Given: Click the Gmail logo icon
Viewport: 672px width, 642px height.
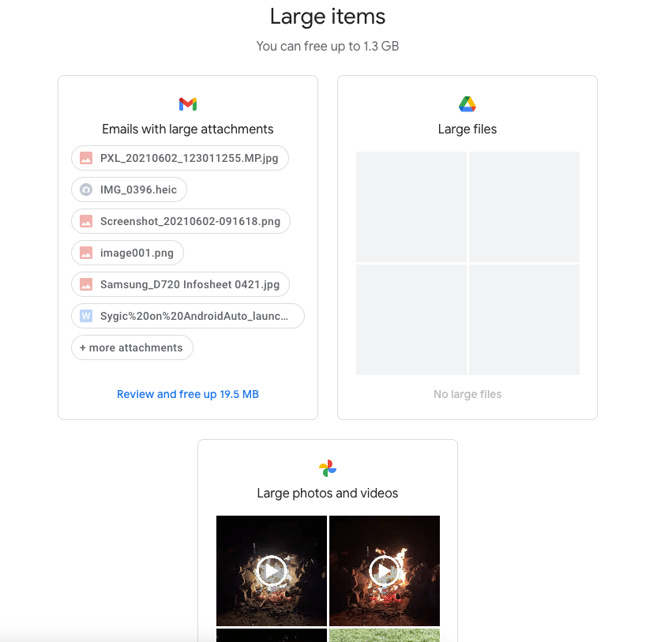Looking at the screenshot, I should pyautogui.click(x=188, y=104).
